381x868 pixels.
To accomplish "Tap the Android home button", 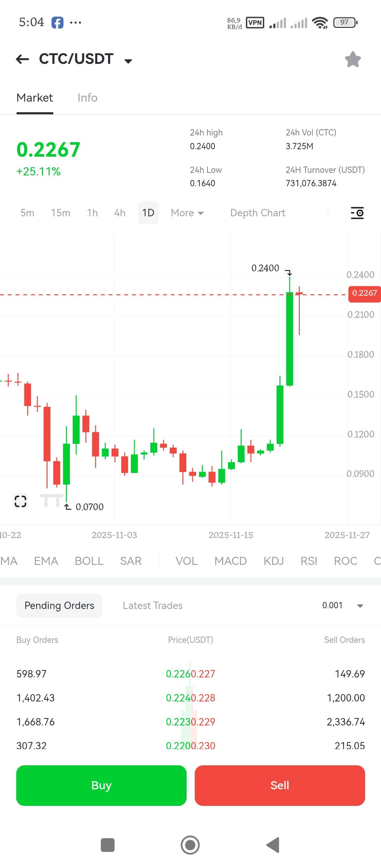I will coord(190,845).
